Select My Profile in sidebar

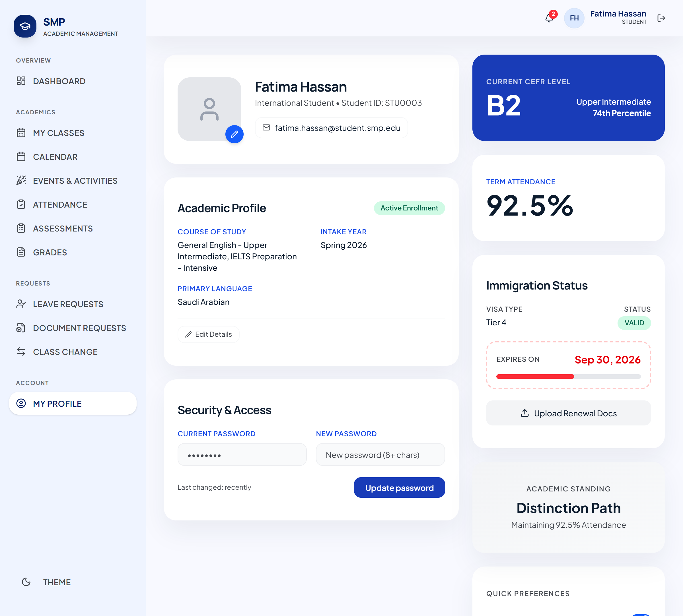pos(73,404)
